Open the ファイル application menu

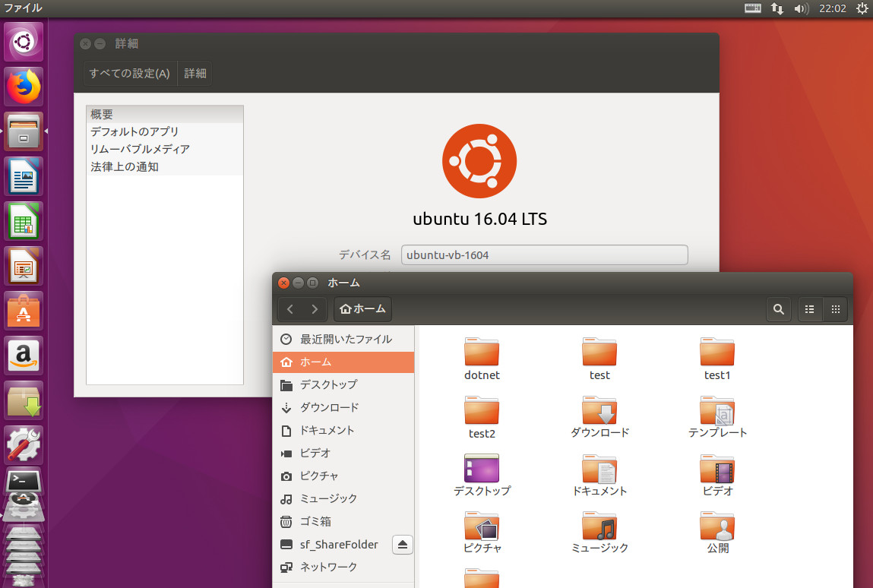click(x=24, y=8)
